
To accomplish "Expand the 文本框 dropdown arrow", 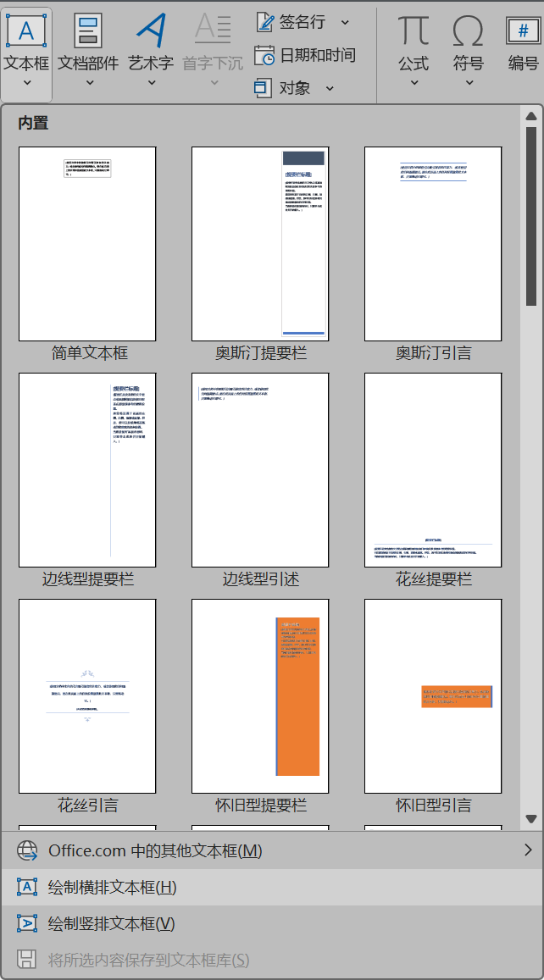I will click(26, 83).
